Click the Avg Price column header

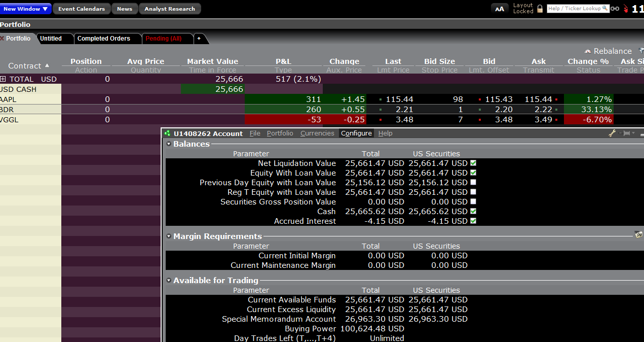point(145,61)
